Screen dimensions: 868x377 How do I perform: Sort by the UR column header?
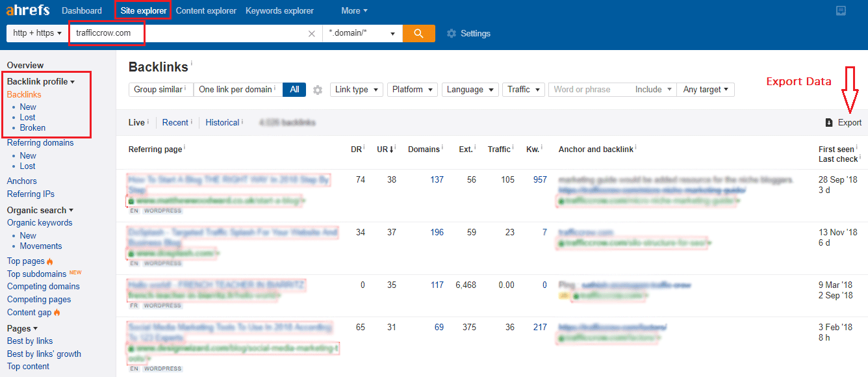point(386,149)
